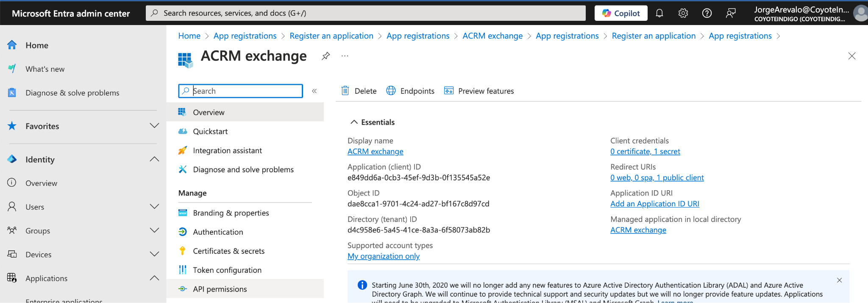The width and height of the screenshot is (868, 303).
Task: Expand the Favorites section
Action: [x=154, y=126]
